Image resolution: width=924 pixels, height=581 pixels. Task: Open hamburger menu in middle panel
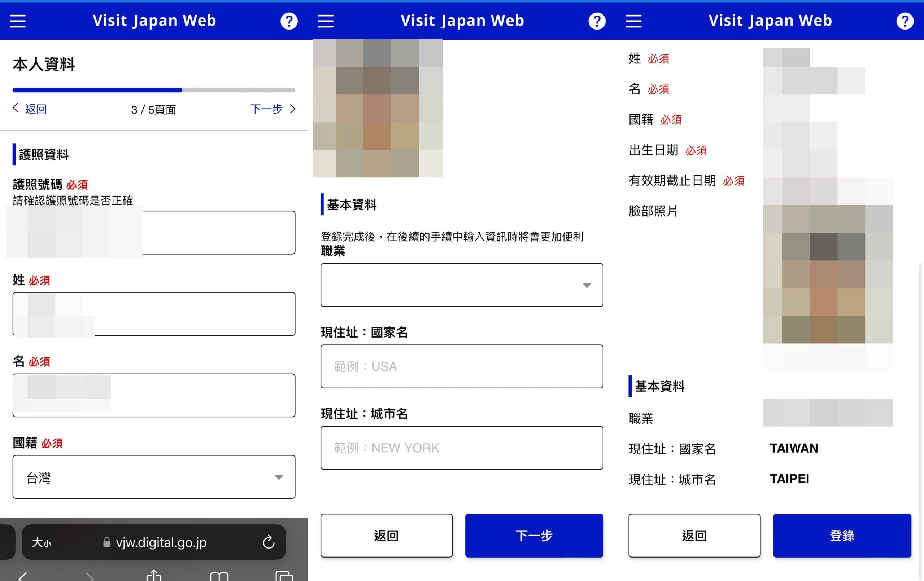click(326, 21)
